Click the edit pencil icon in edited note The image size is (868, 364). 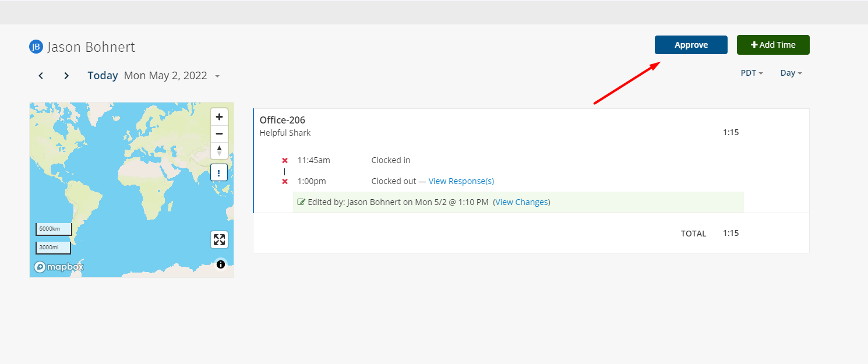301,202
